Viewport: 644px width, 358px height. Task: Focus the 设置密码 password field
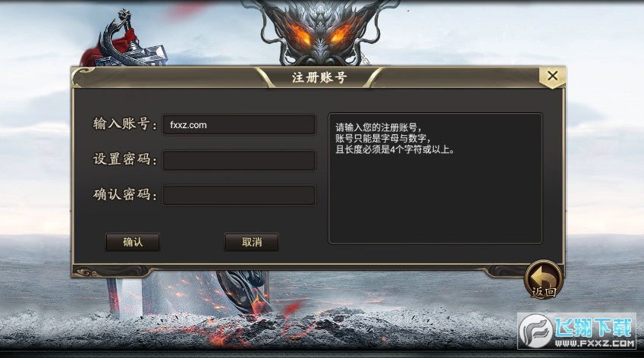tap(239, 160)
